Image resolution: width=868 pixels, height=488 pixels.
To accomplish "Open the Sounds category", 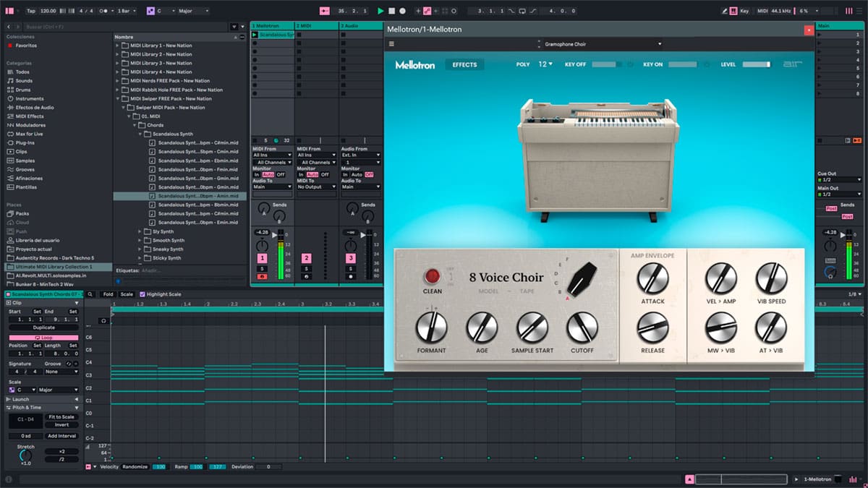I will pos(24,81).
